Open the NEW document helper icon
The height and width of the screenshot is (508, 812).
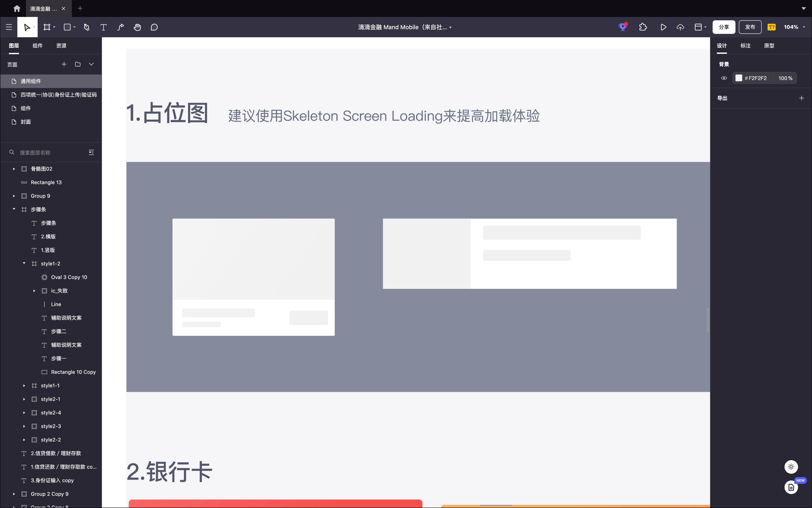click(x=791, y=487)
